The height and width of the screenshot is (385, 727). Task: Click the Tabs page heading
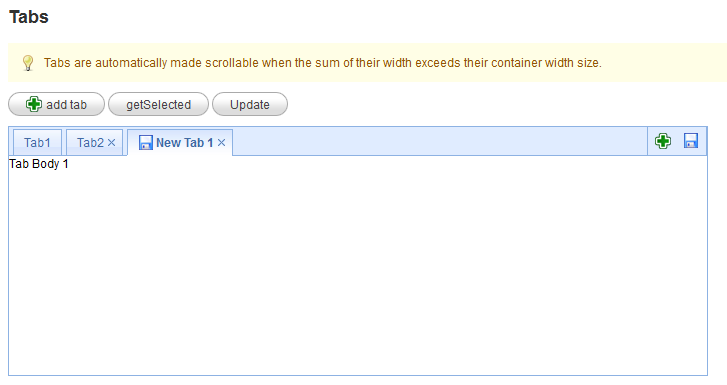(x=29, y=17)
